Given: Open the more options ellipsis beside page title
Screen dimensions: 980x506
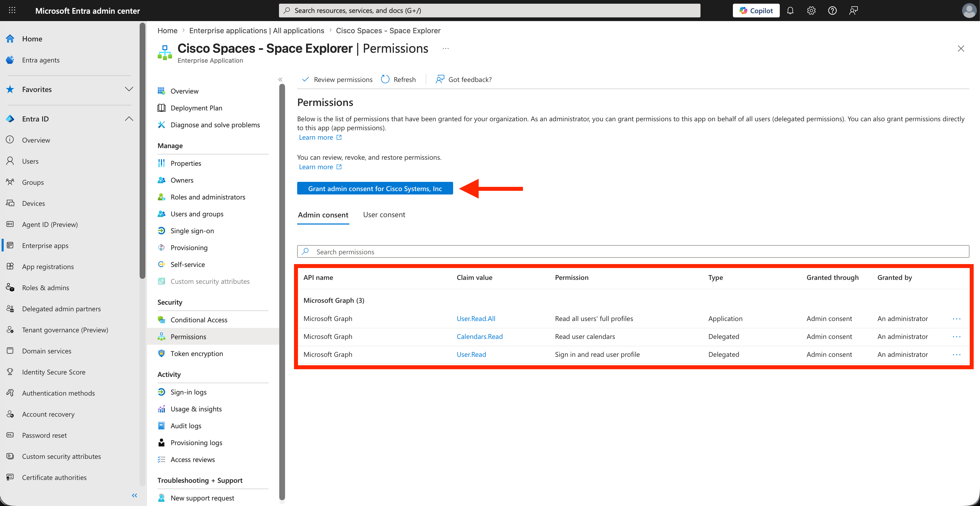Looking at the screenshot, I should 445,48.
